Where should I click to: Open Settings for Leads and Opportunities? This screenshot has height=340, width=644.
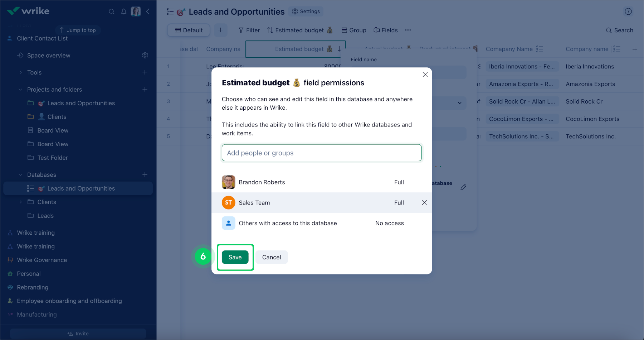point(306,11)
